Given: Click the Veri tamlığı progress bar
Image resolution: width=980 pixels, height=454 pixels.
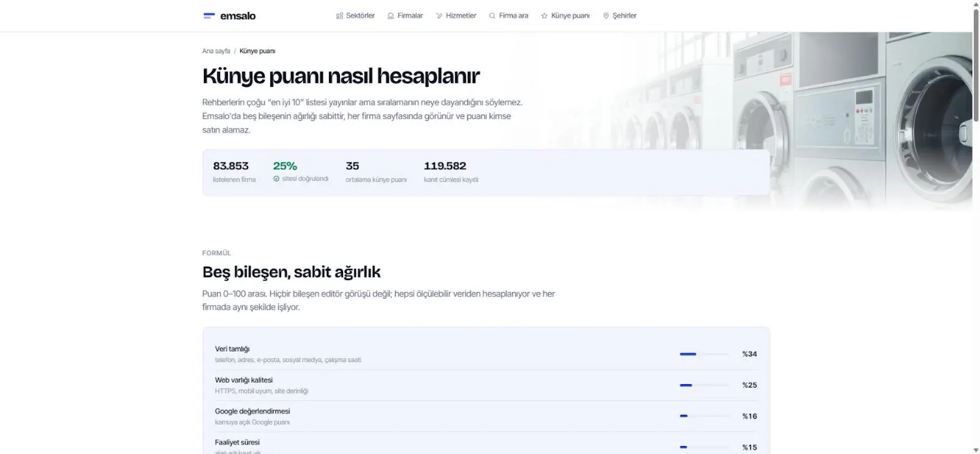Looking at the screenshot, I should click(704, 354).
